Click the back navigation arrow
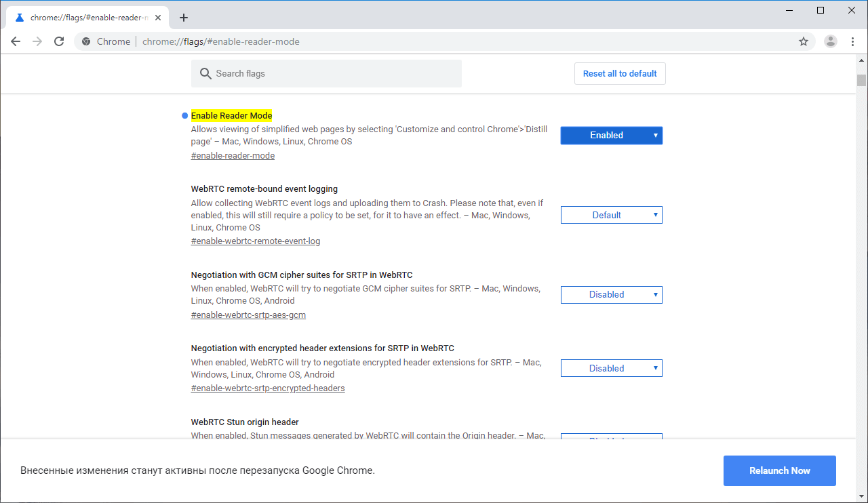 16,41
